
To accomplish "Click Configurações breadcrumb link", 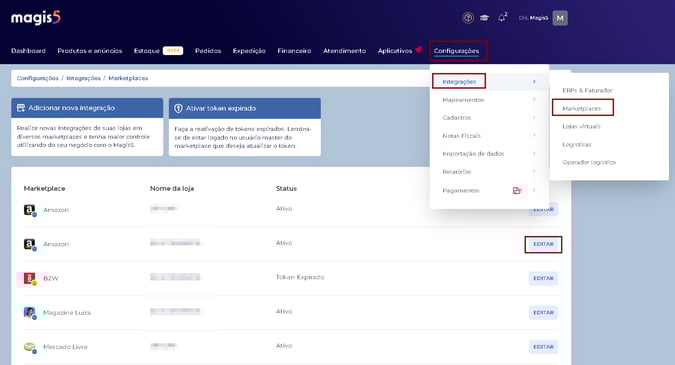I will (37, 78).
